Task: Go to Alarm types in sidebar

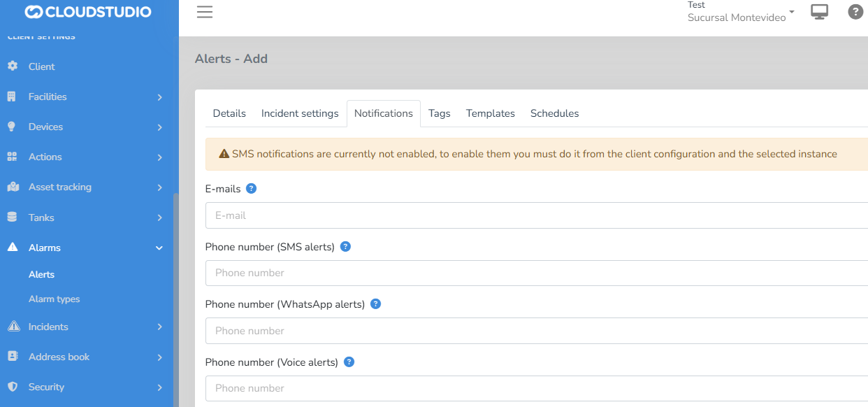Action: pos(55,299)
